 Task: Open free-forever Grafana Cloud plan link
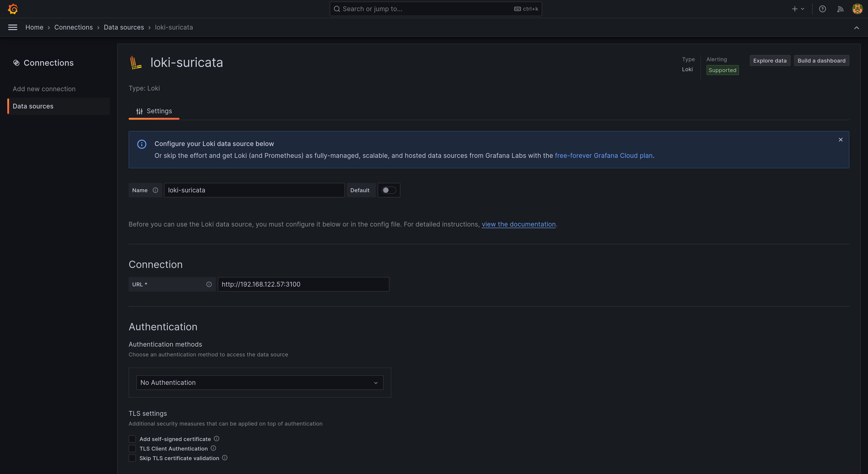[x=604, y=156]
